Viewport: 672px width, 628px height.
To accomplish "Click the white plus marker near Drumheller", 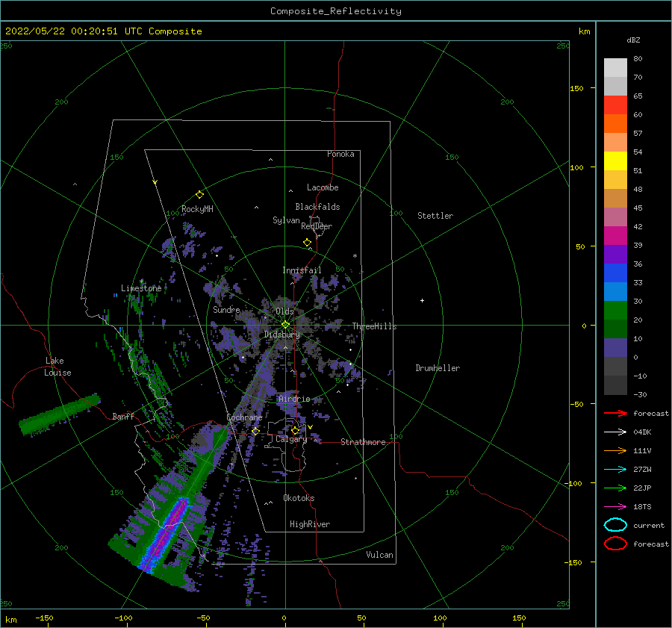I will [422, 300].
